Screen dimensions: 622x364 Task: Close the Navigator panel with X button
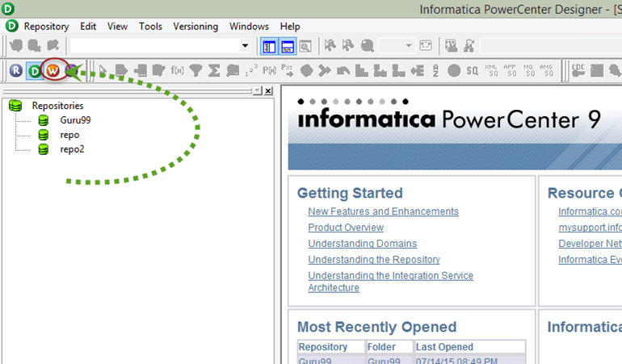pos(268,91)
